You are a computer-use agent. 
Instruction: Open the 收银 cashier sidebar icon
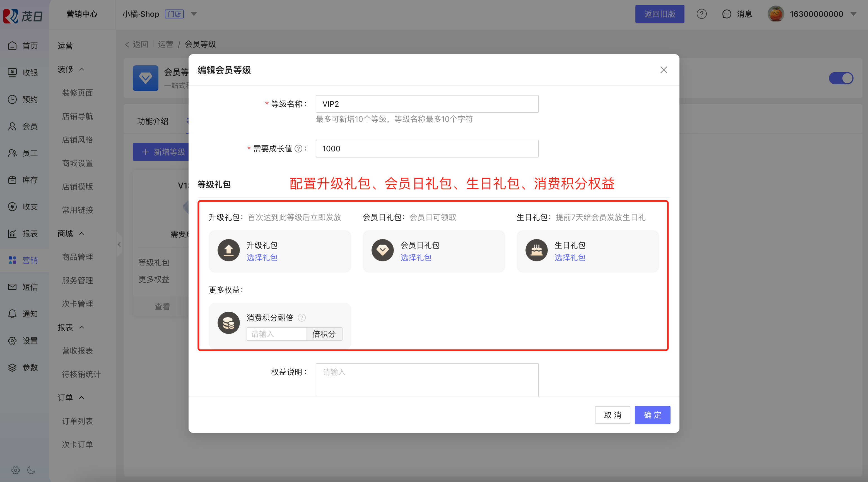coord(13,72)
